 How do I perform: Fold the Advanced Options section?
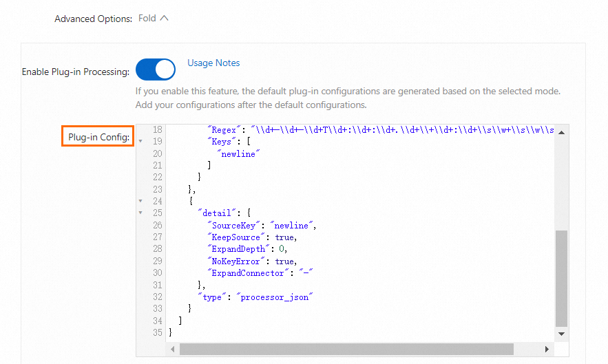click(153, 18)
